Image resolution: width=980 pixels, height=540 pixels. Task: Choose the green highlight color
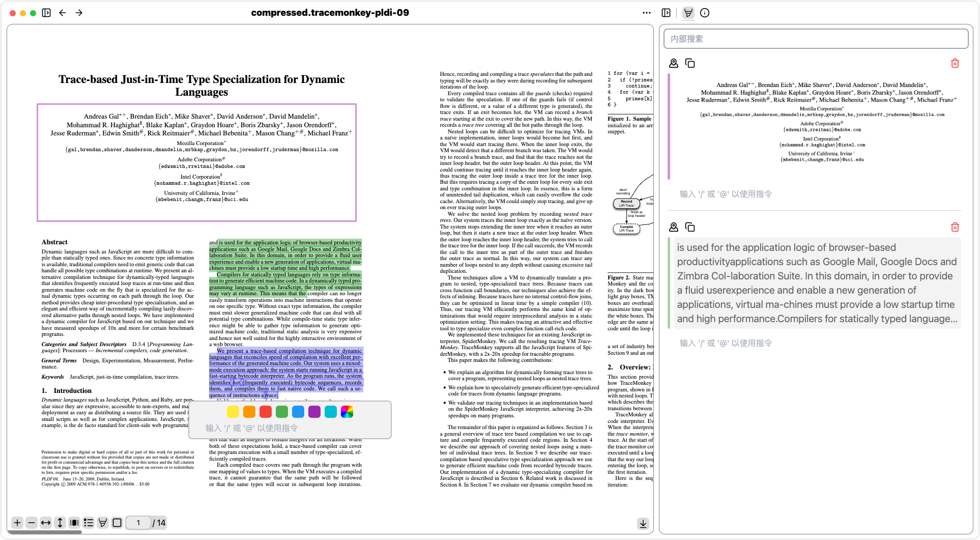tap(282, 412)
